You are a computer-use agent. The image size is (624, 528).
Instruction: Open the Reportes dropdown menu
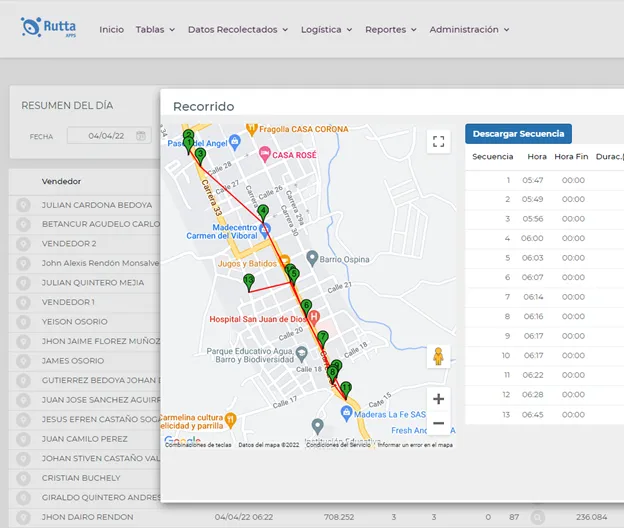[391, 29]
